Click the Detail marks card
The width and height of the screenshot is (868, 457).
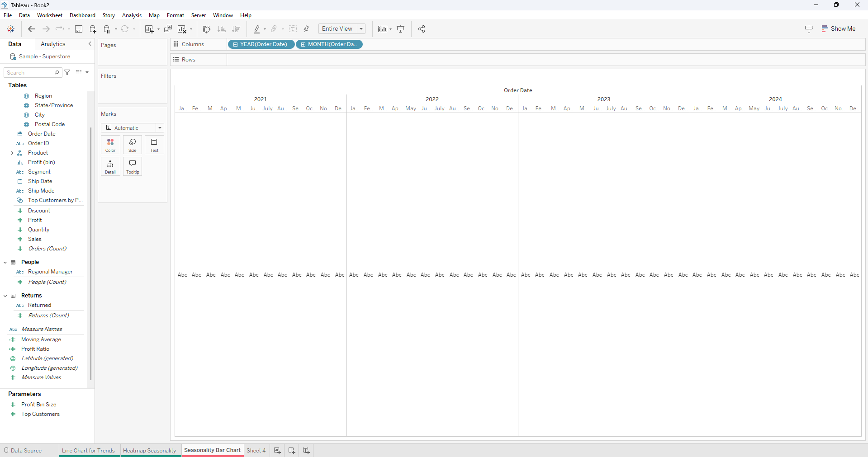[110, 166]
